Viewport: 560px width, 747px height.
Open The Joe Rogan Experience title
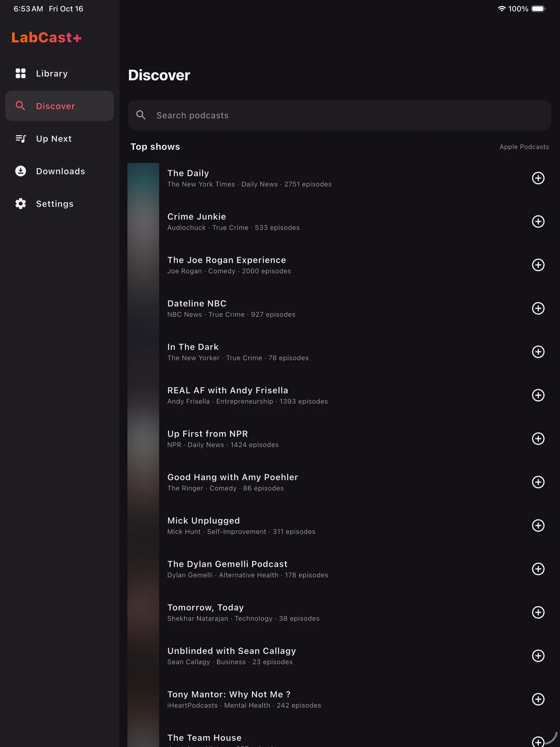pos(227,260)
